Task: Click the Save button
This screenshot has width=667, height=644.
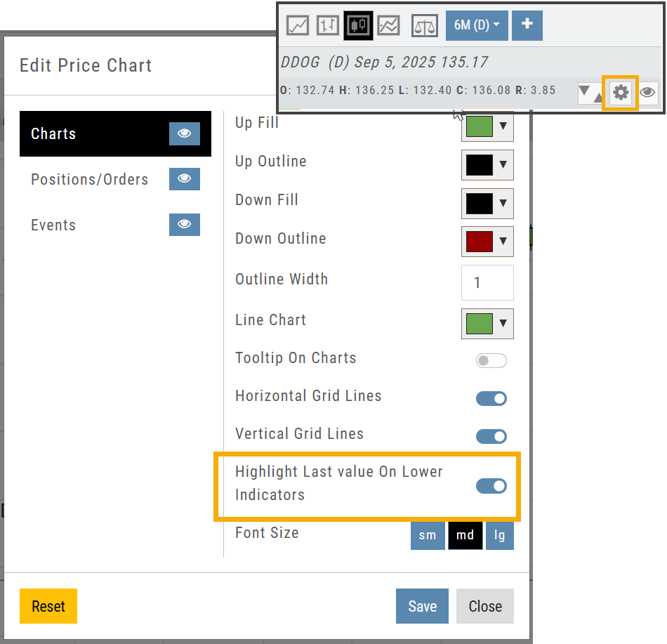Action: click(422, 606)
